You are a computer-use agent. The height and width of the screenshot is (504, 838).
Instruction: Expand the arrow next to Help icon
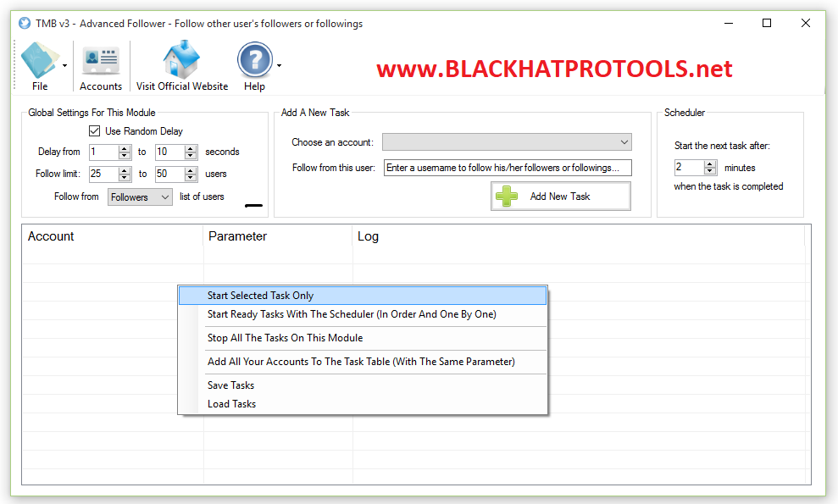tap(279, 65)
